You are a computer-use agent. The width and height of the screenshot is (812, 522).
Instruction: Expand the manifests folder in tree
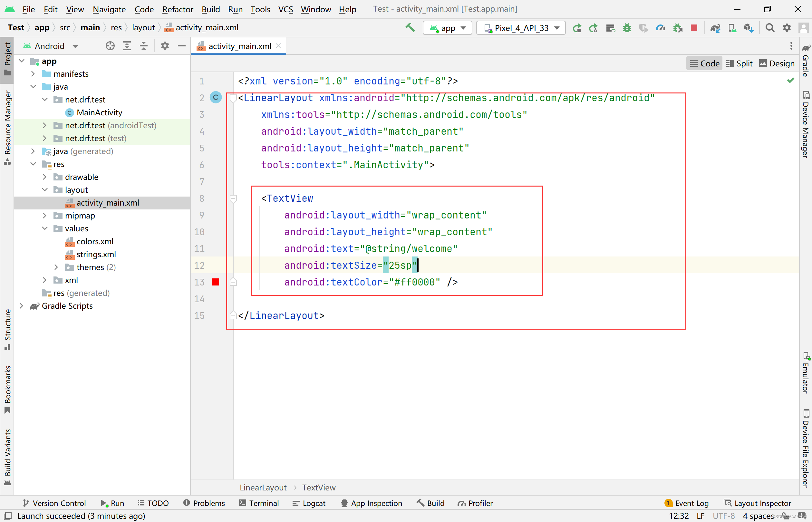click(x=33, y=74)
